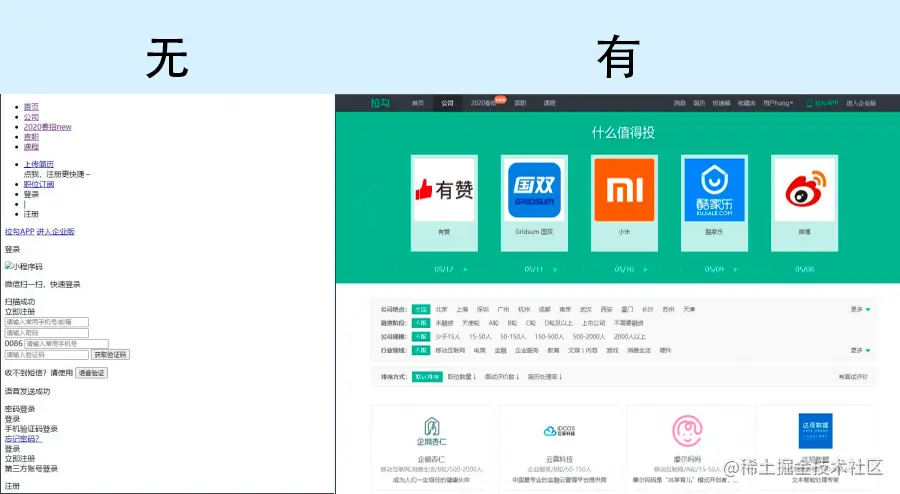Image resolution: width=900 pixels, height=494 pixels.
Task: Sort by 简历处理率 descending
Action: (545, 377)
